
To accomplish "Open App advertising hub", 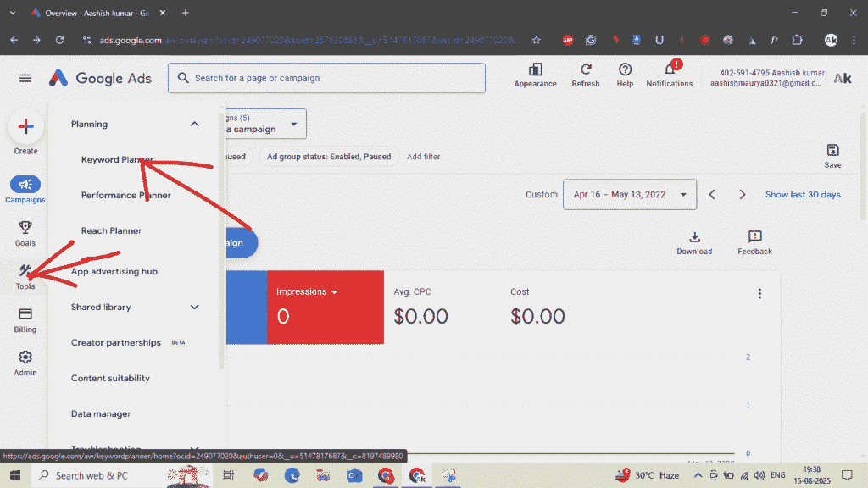I will [x=114, y=272].
